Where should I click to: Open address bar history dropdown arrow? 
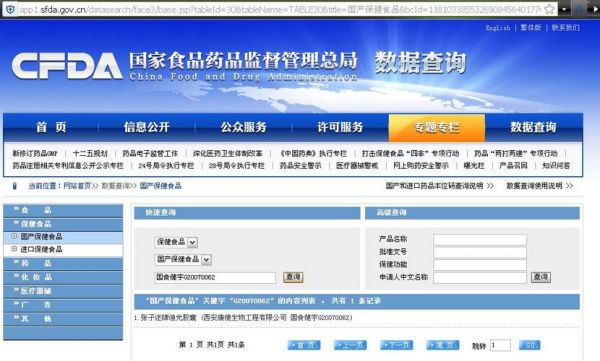click(564, 9)
